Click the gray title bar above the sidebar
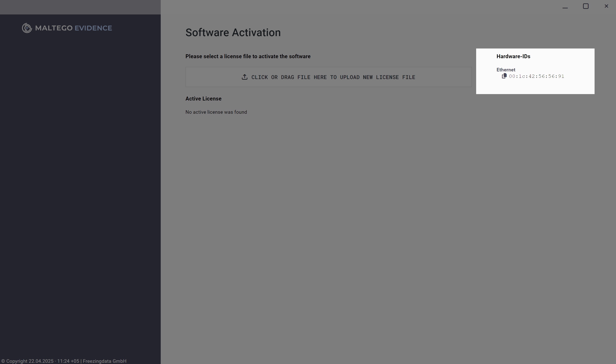 [x=80, y=7]
